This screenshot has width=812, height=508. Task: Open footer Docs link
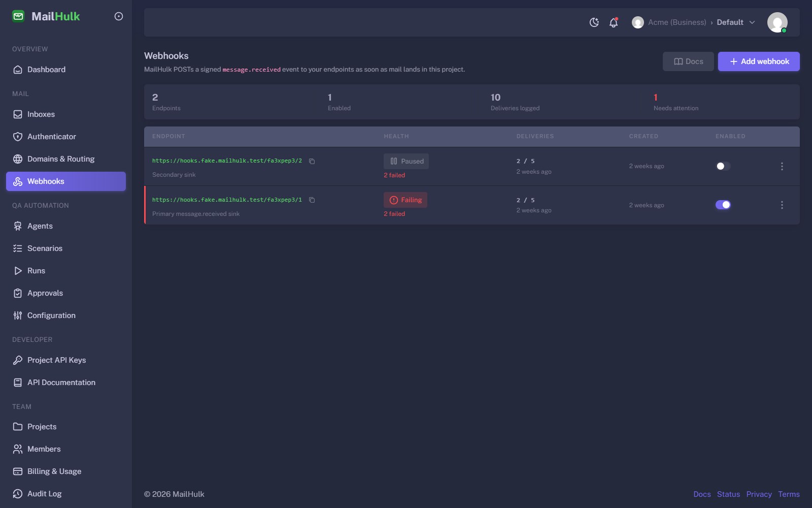702,494
